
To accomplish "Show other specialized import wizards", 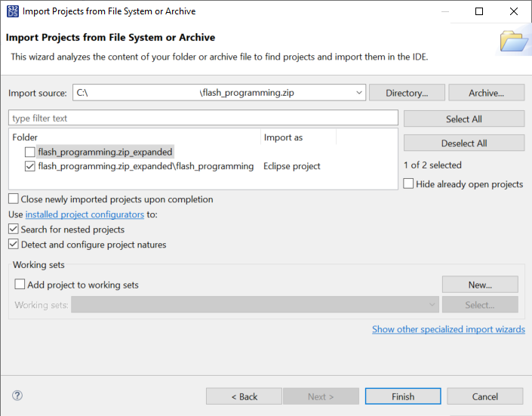I will [x=448, y=329].
